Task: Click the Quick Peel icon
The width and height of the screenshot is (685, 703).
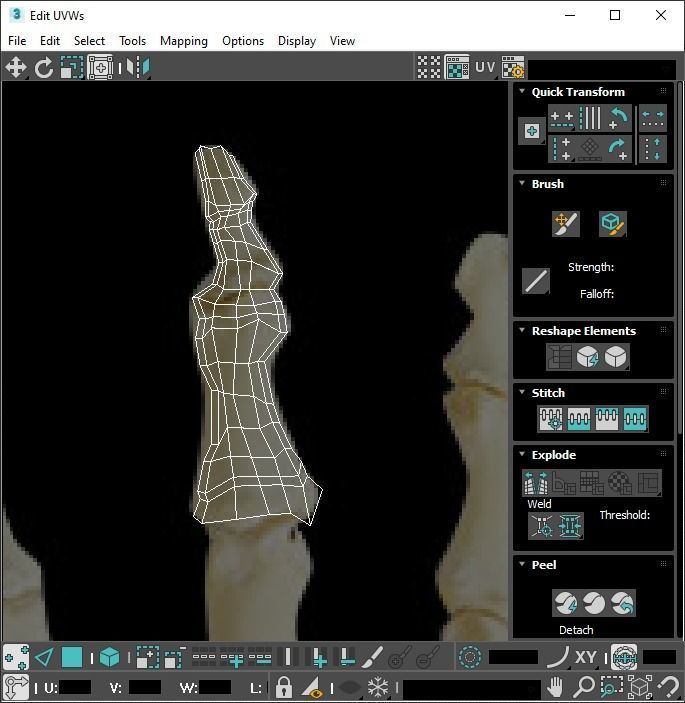Action: point(565,603)
